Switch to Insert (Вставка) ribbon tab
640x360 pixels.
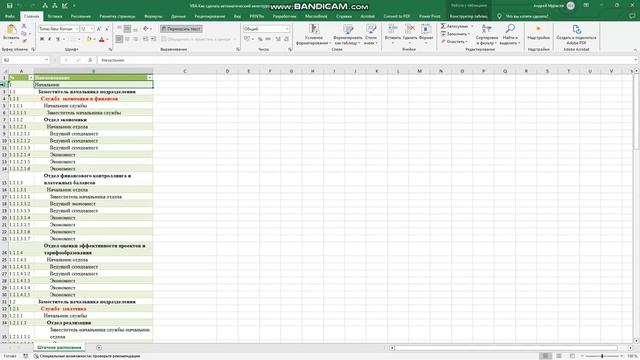55,16
